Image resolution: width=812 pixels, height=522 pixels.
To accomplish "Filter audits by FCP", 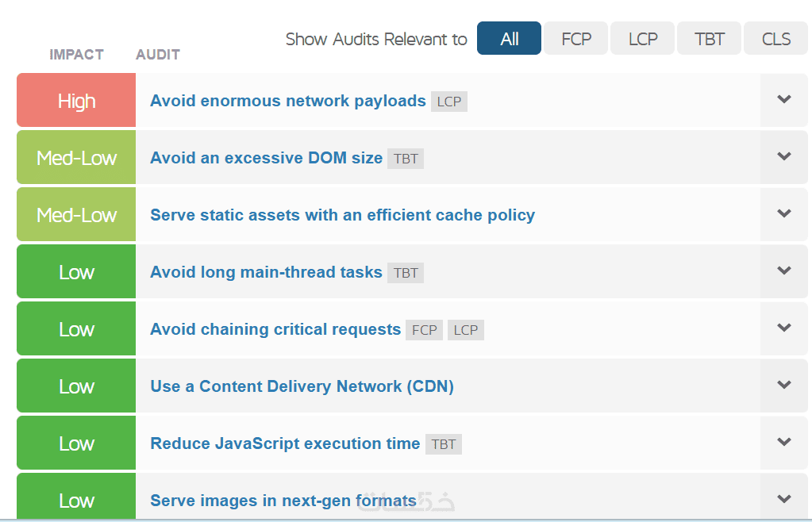I will (x=576, y=39).
